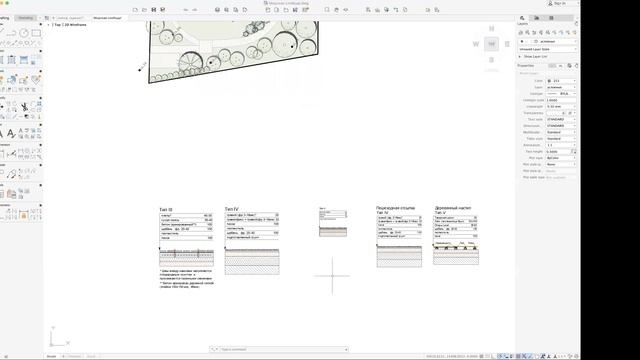Switch to the Modeling workspace tab
This screenshot has height=360, width=640.
[x=25, y=18]
